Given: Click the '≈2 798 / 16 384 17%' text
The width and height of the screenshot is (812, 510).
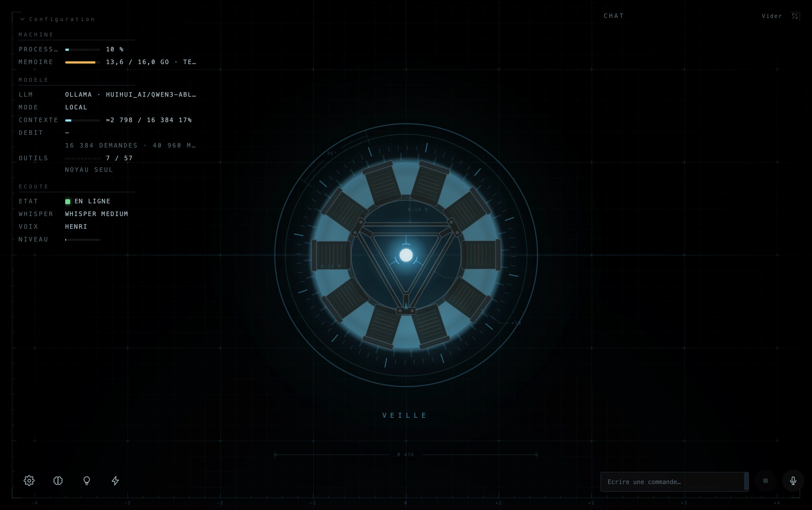Looking at the screenshot, I should coord(149,120).
